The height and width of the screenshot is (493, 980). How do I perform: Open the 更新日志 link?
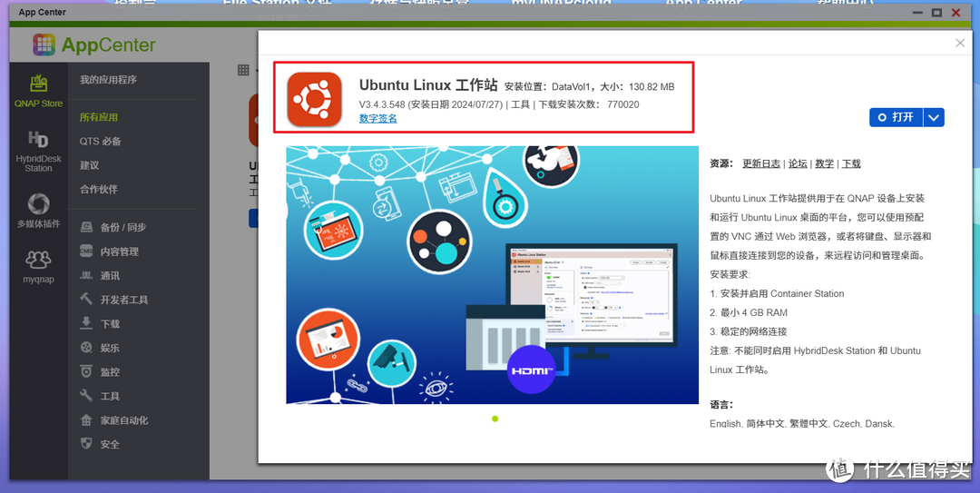[761, 163]
